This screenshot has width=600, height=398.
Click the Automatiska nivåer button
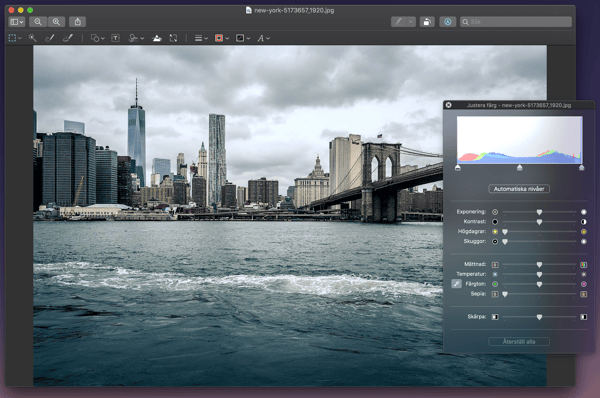click(519, 189)
